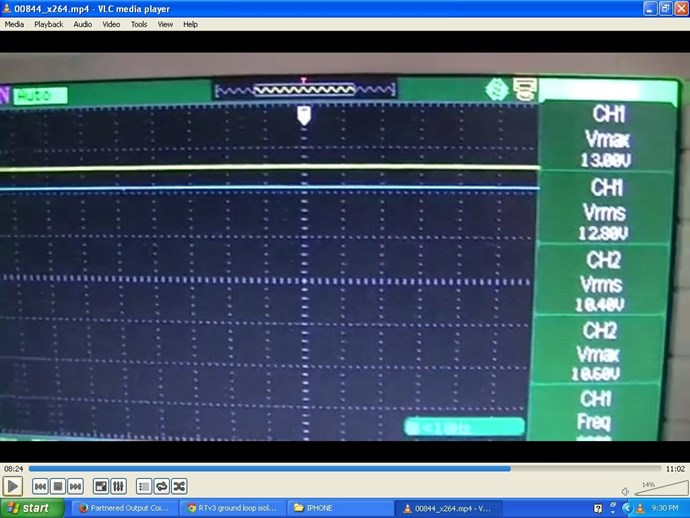Open the Tools menu

(x=139, y=24)
